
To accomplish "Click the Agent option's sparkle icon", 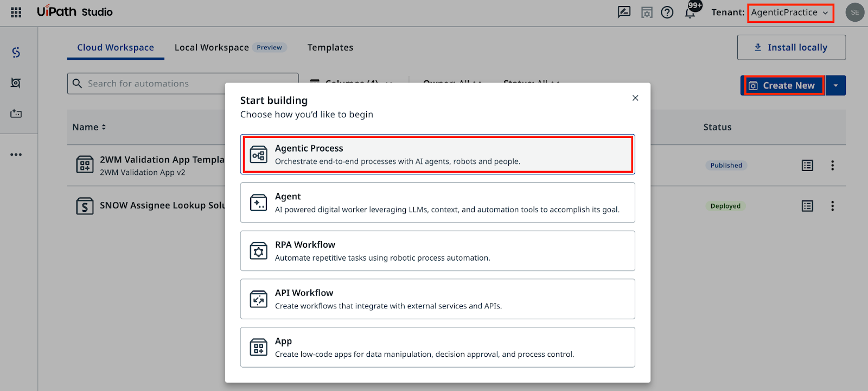I will click(x=259, y=203).
